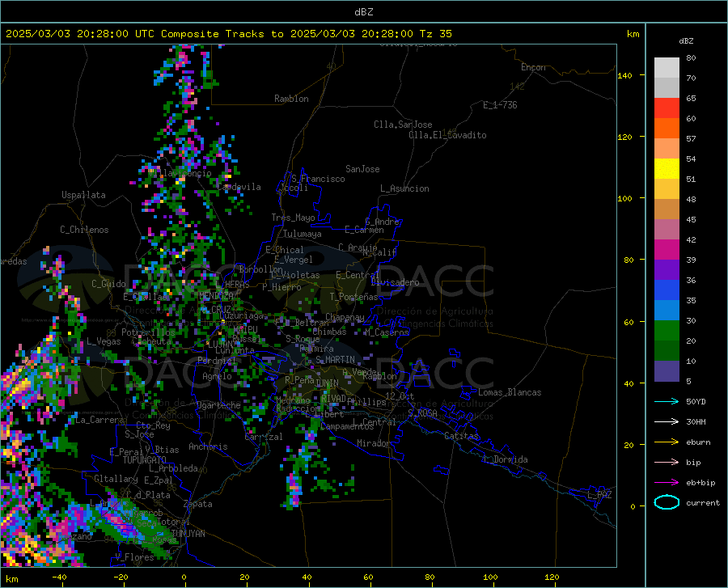
Task: Click the dBZ title at top
Action: (x=363, y=12)
